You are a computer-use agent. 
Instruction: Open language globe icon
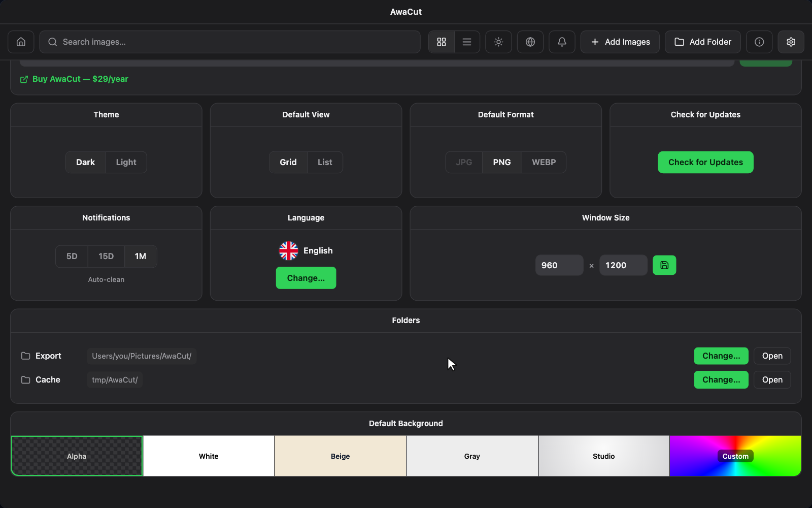(x=530, y=42)
